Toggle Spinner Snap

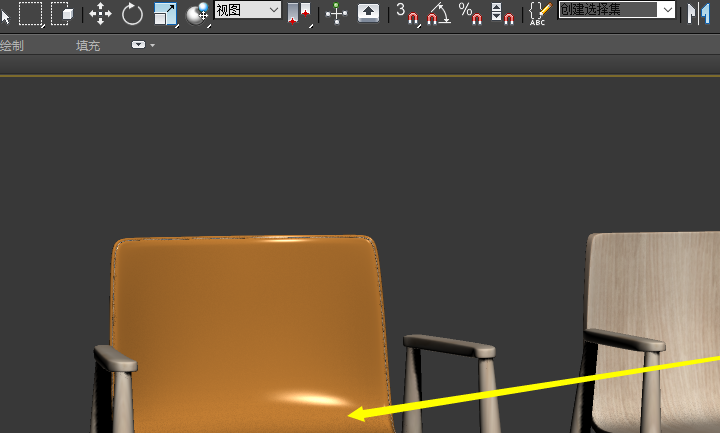[x=502, y=14]
